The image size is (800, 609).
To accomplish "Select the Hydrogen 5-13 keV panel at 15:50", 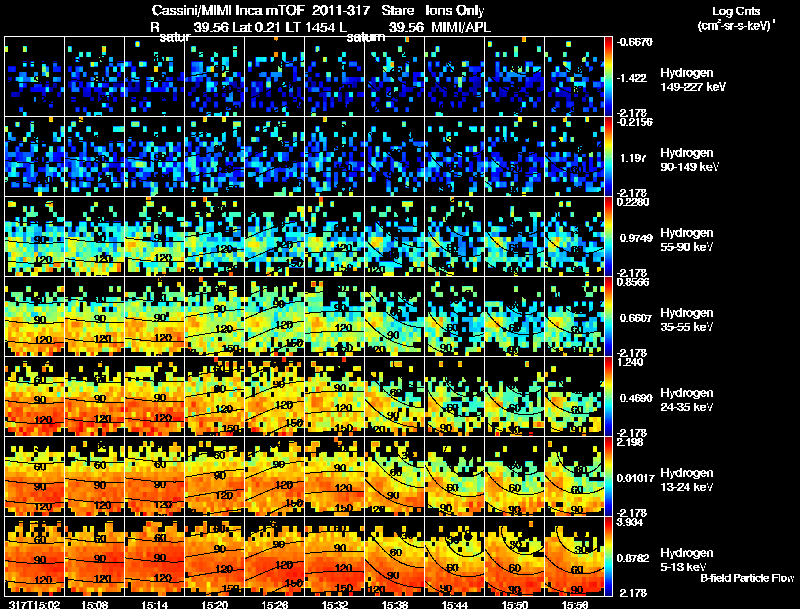I will 514,557.
